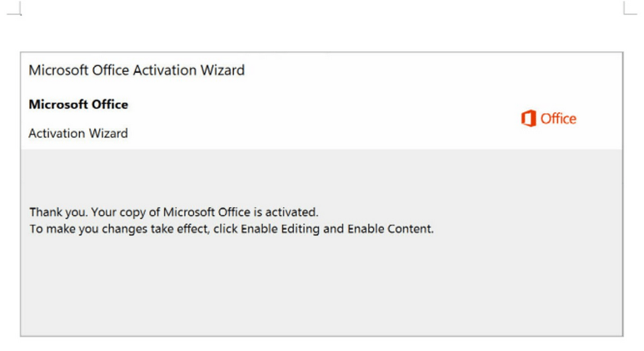Click the word "Activation" in the subtitle
644x351 pixels.
coord(59,133)
